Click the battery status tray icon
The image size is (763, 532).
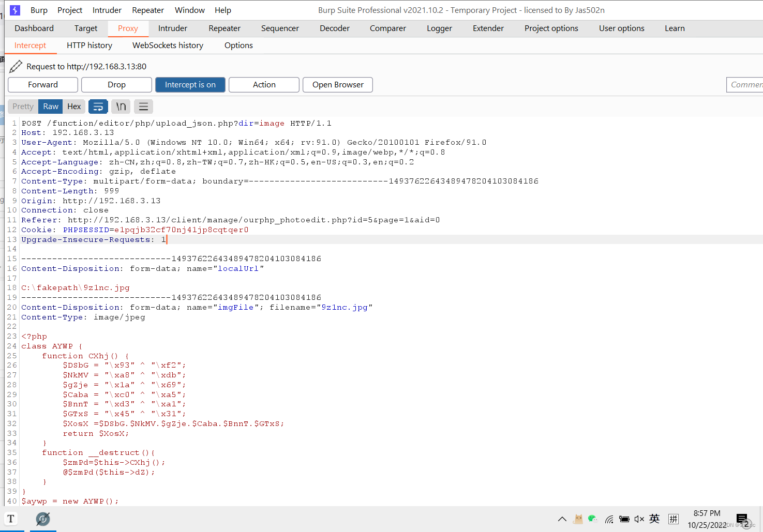click(x=624, y=519)
